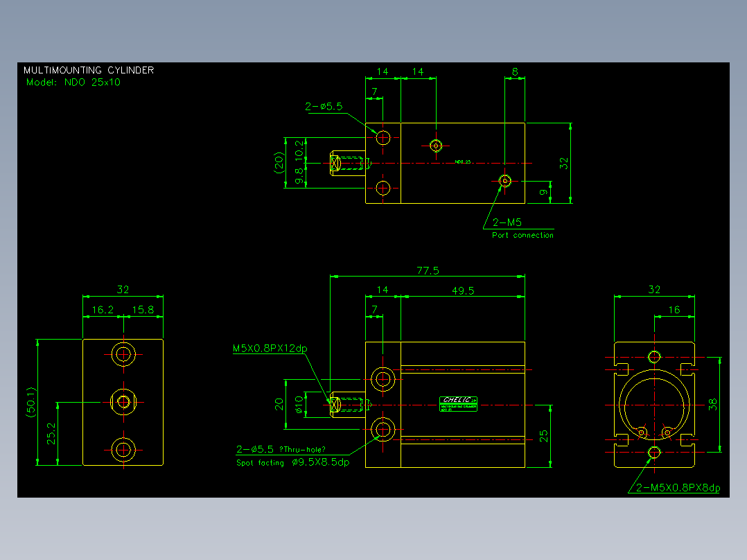Click the 'MULTIMOUNTING CYLINDER' title text
This screenshot has height=560, width=747.
89,70
